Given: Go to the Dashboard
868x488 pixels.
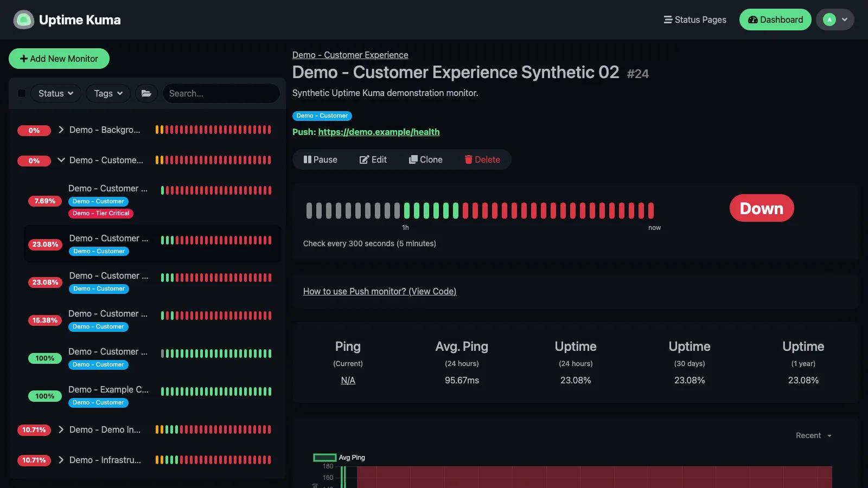Looking at the screenshot, I should (x=775, y=20).
